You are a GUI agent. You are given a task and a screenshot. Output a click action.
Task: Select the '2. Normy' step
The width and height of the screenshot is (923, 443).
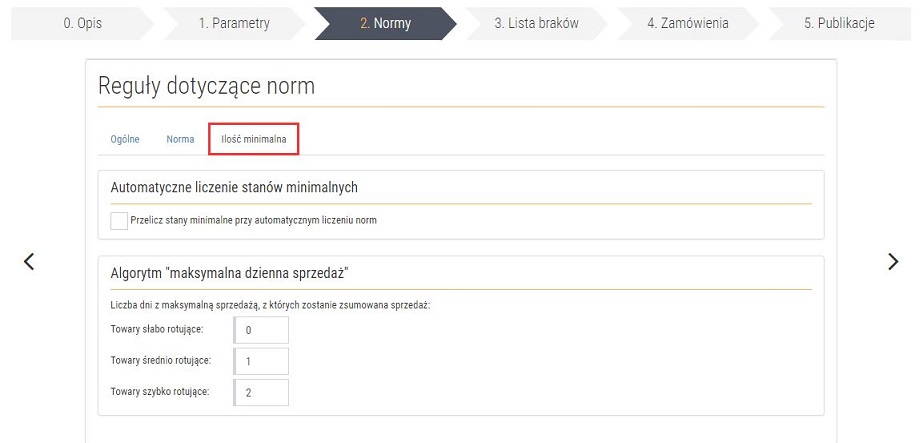tap(385, 23)
